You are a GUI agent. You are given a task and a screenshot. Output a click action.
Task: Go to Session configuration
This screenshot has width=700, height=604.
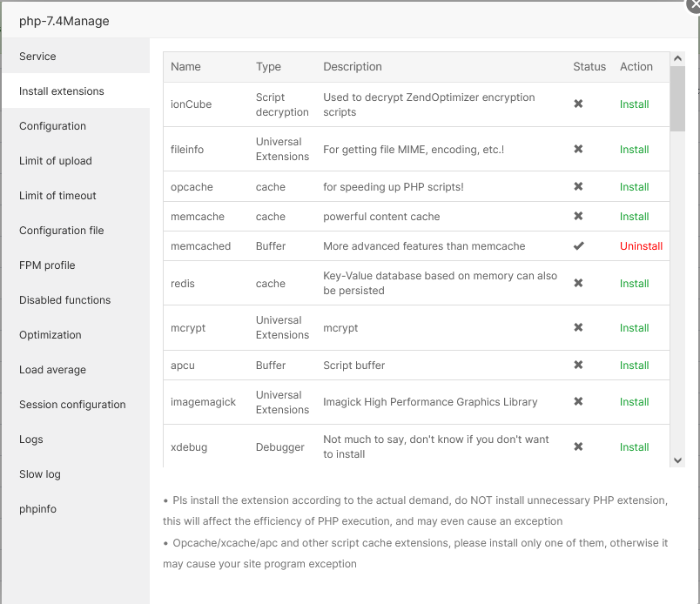72,405
